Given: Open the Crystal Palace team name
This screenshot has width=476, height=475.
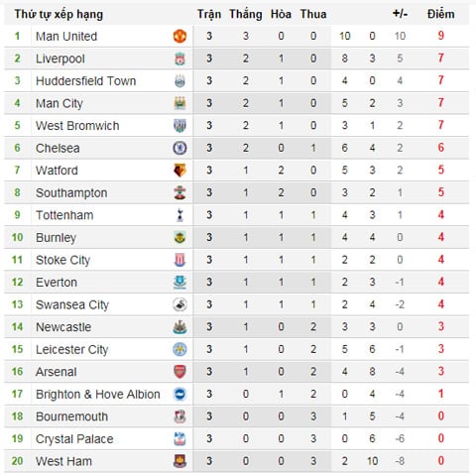Looking at the screenshot, I should pos(74,439).
